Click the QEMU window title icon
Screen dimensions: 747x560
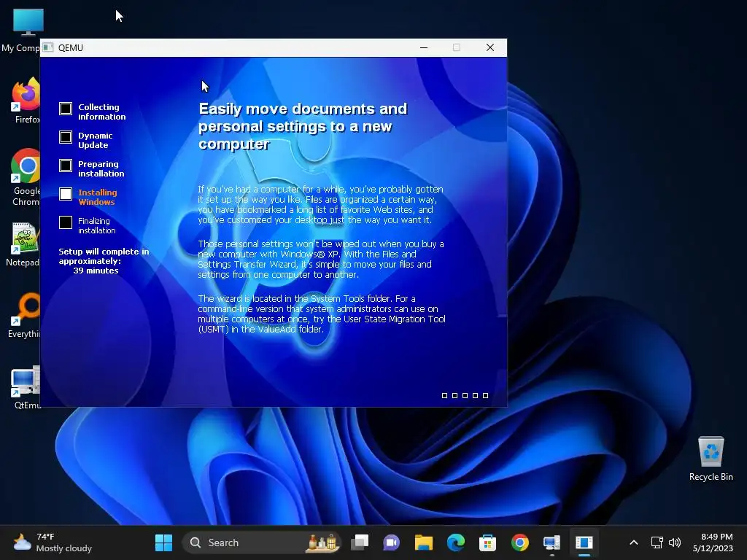48,47
